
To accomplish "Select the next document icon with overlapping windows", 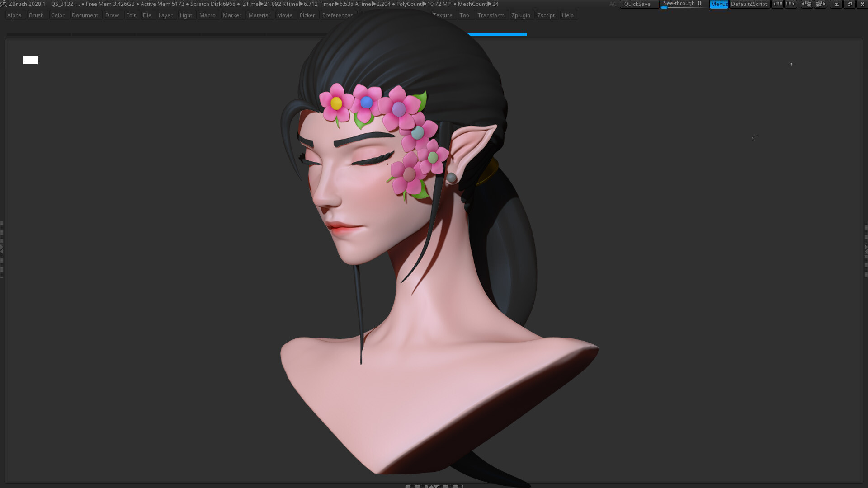I will (x=819, y=4).
